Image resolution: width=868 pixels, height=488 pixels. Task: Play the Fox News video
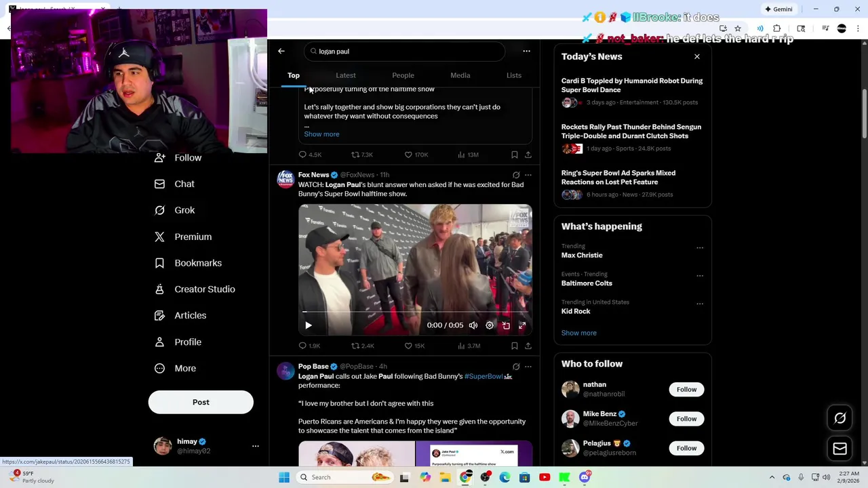click(x=309, y=325)
